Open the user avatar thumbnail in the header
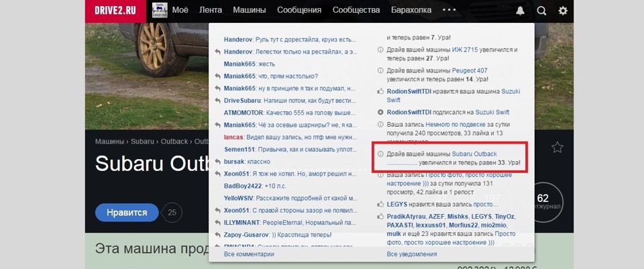The height and width of the screenshot is (269, 644). coord(160,10)
